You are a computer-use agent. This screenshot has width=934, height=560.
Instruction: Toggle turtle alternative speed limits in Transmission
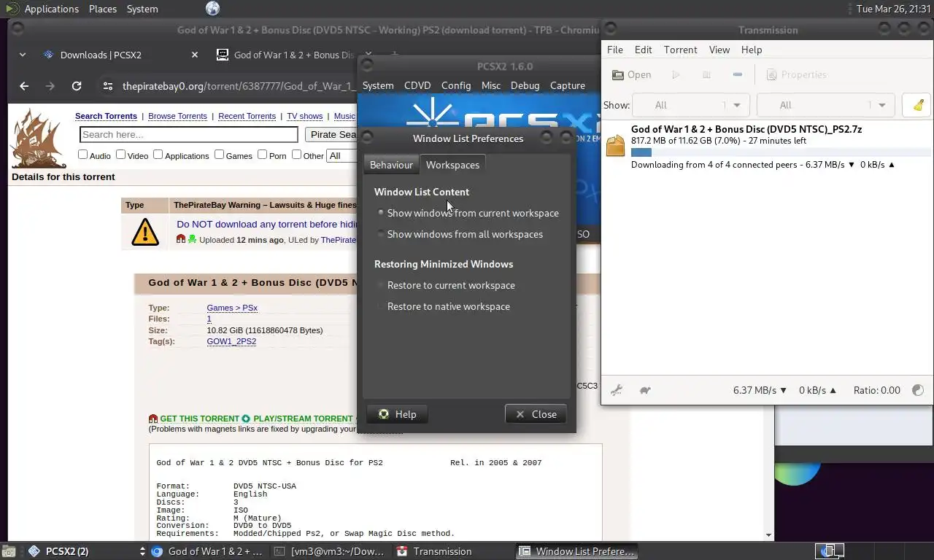click(x=645, y=390)
